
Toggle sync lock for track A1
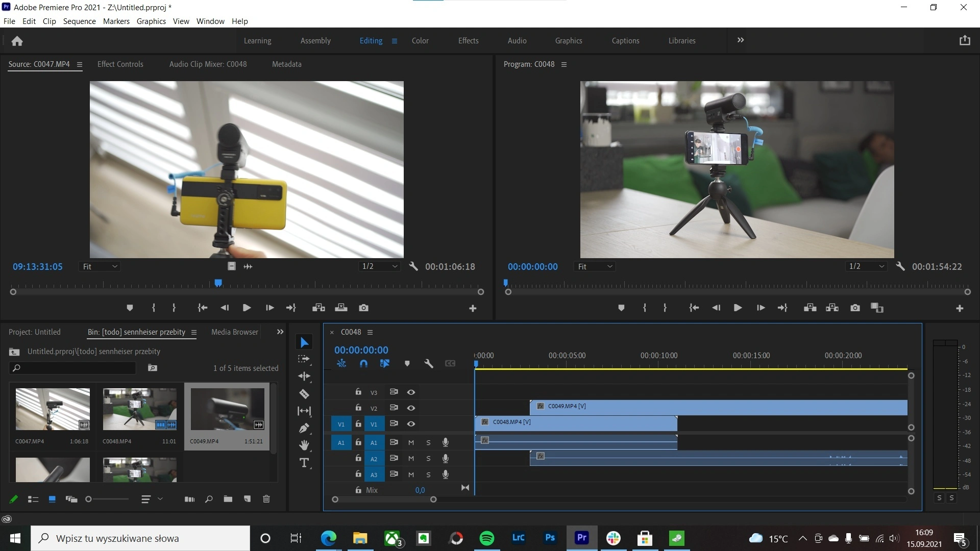coord(394,442)
